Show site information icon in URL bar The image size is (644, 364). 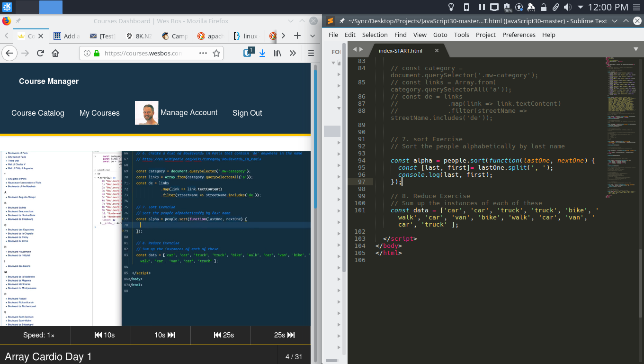point(87,54)
